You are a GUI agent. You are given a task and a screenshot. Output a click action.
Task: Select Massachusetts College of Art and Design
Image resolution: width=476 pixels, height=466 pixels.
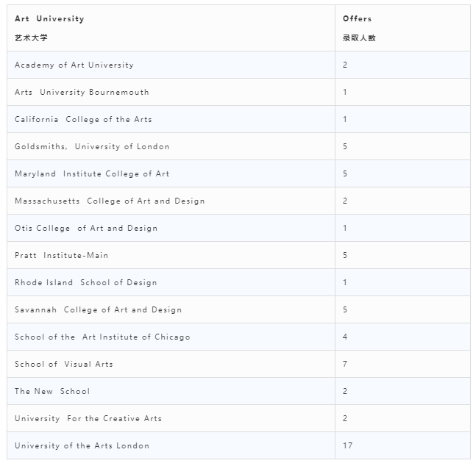[110, 201]
